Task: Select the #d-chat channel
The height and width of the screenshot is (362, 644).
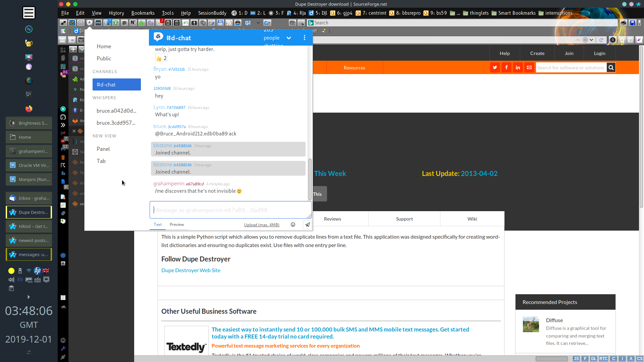Action: [x=117, y=84]
